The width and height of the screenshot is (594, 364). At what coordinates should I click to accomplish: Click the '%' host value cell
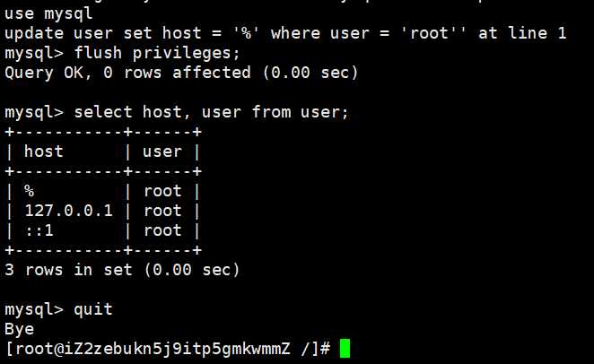[x=29, y=191]
